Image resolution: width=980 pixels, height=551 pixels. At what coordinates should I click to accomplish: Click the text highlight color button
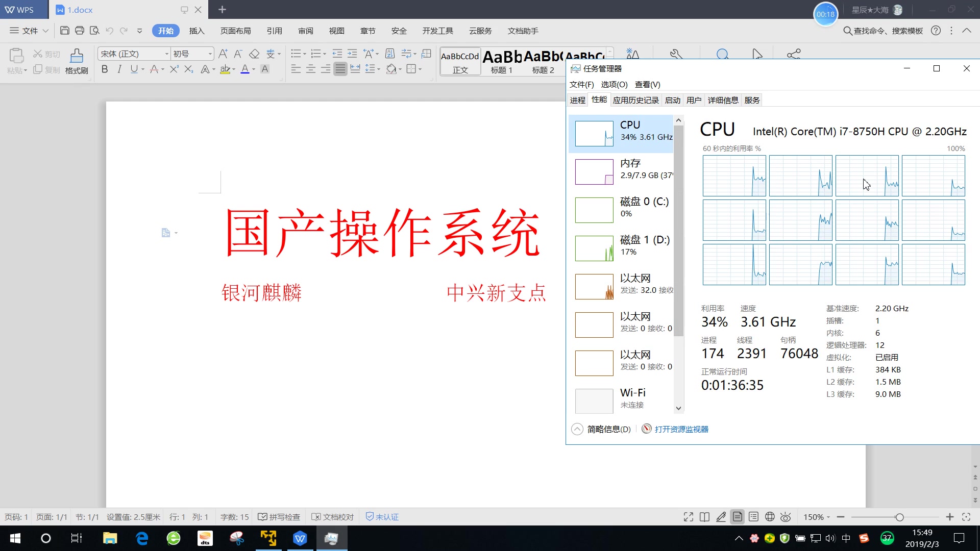click(x=225, y=69)
